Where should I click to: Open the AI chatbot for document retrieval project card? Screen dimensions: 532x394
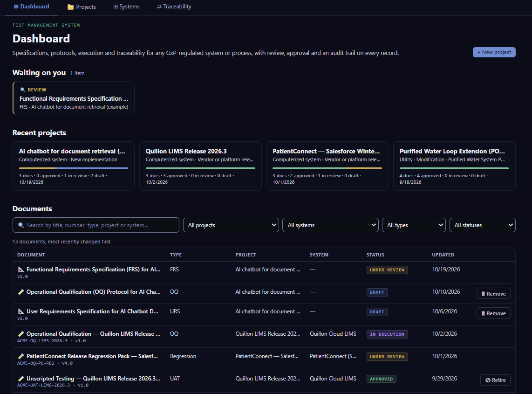pos(74,166)
